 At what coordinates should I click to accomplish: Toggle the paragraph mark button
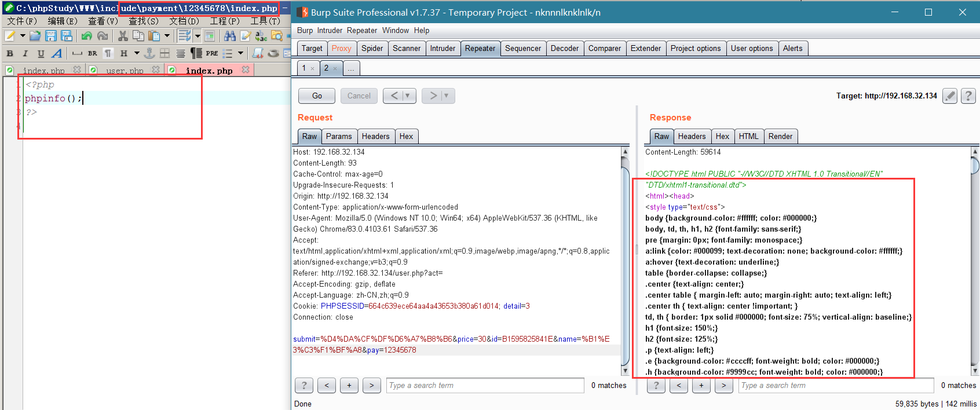(108, 53)
